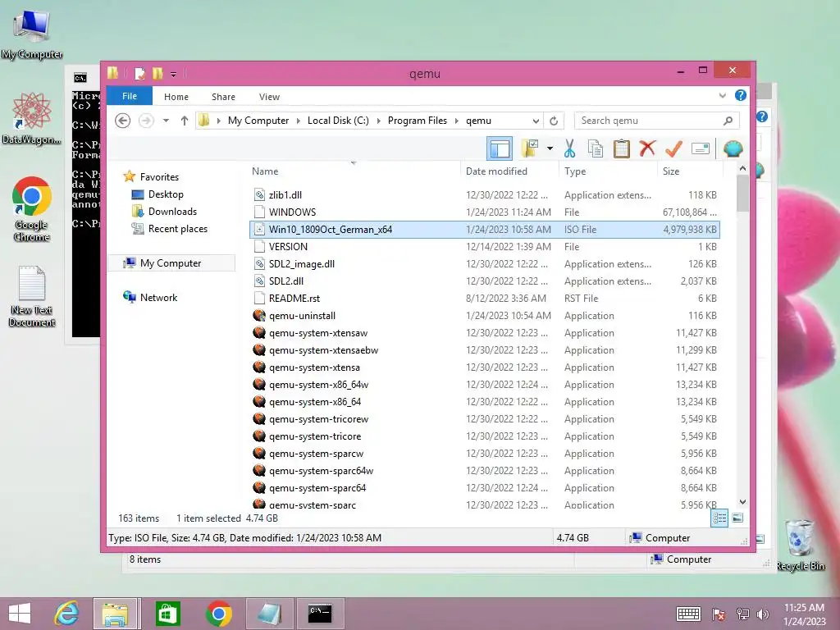Expand the address bar history dropdown
The image size is (840, 630).
[535, 121]
